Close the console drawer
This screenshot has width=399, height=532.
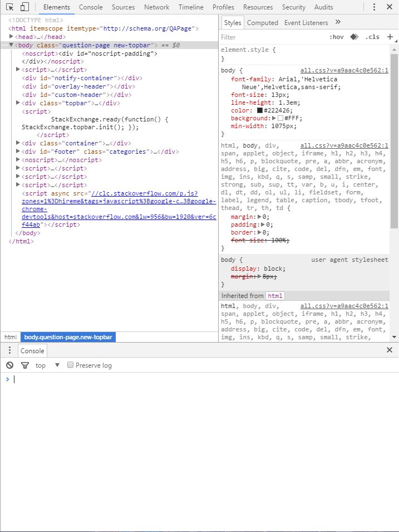[x=390, y=350]
